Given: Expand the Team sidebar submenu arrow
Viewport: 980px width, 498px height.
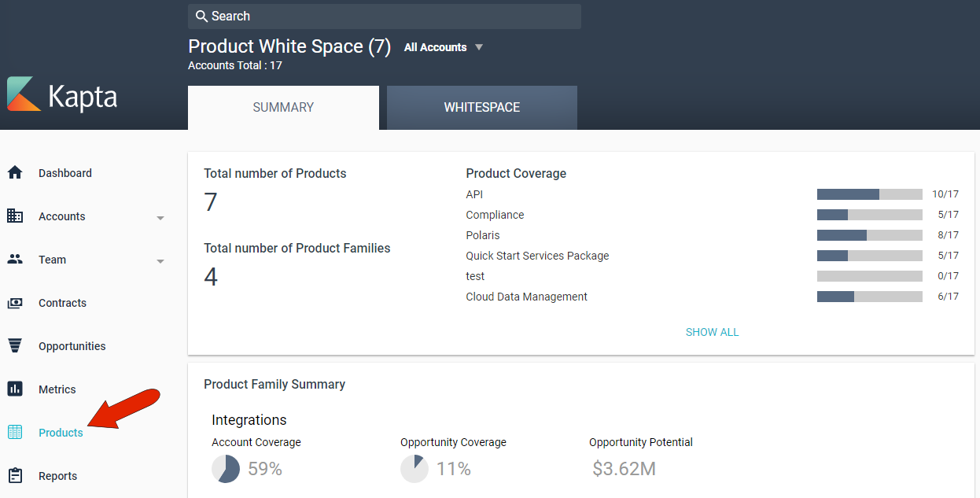Looking at the screenshot, I should [x=160, y=261].
